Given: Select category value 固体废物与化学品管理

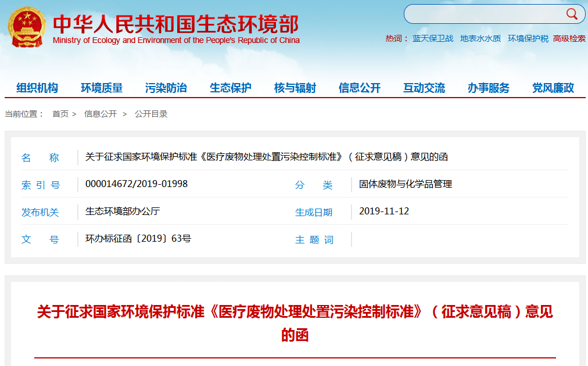Looking at the screenshot, I should coord(406,184).
